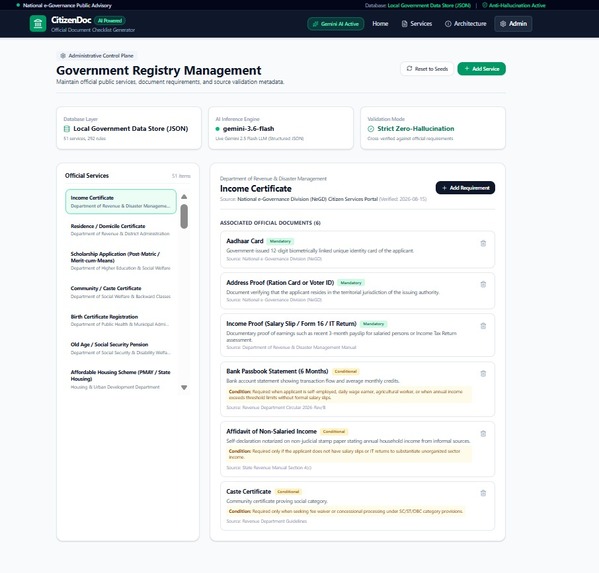Click the Bank Passbook Statement (6 Months) title
The image size is (599, 573).
point(277,371)
